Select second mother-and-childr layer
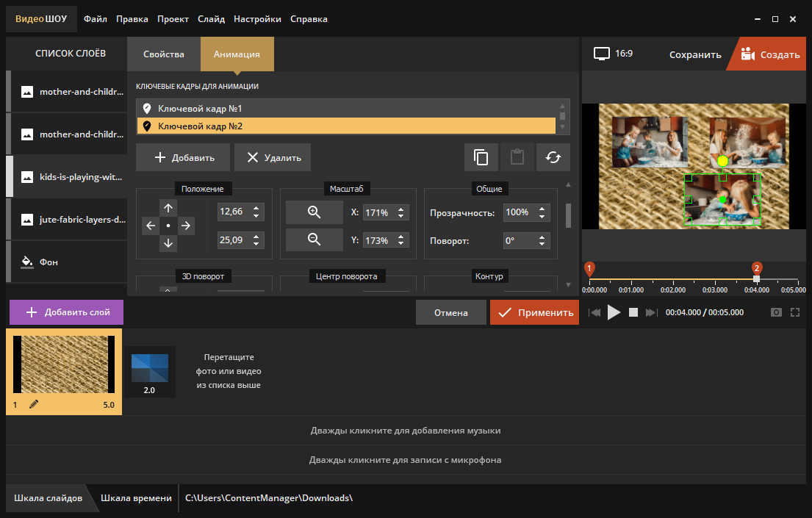This screenshot has height=518, width=812. click(x=66, y=134)
